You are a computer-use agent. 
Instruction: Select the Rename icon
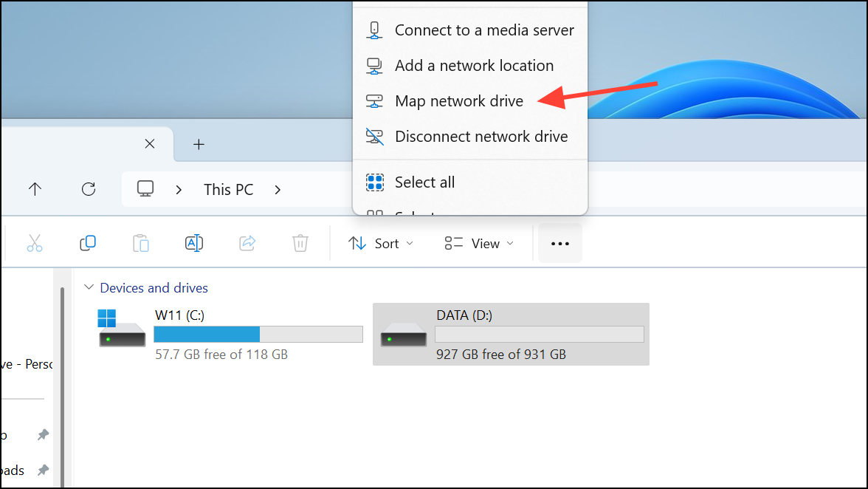(193, 242)
